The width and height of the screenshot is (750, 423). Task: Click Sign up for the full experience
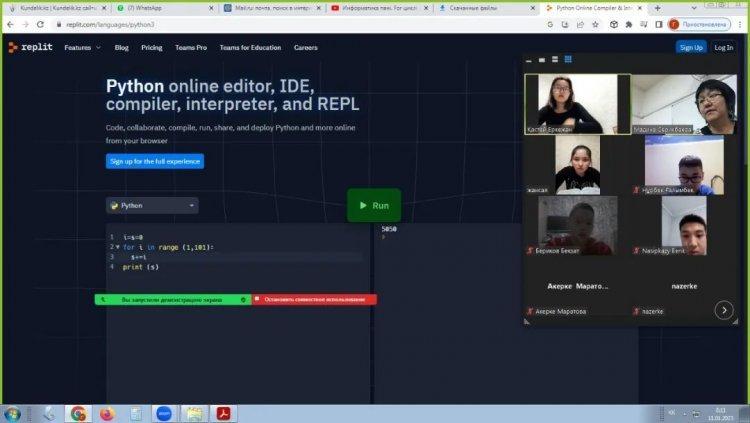pyautogui.click(x=155, y=161)
